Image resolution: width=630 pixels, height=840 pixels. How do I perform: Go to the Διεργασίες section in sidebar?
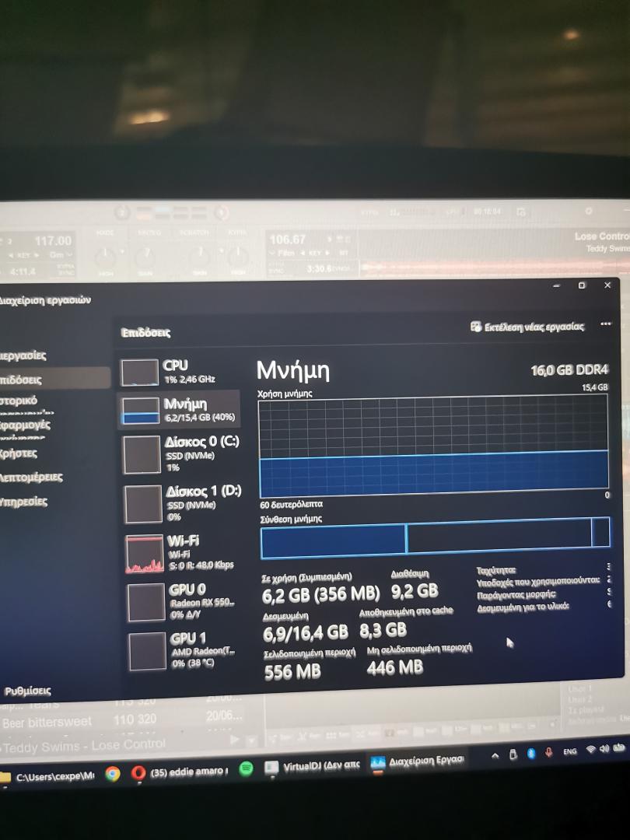click(23, 355)
